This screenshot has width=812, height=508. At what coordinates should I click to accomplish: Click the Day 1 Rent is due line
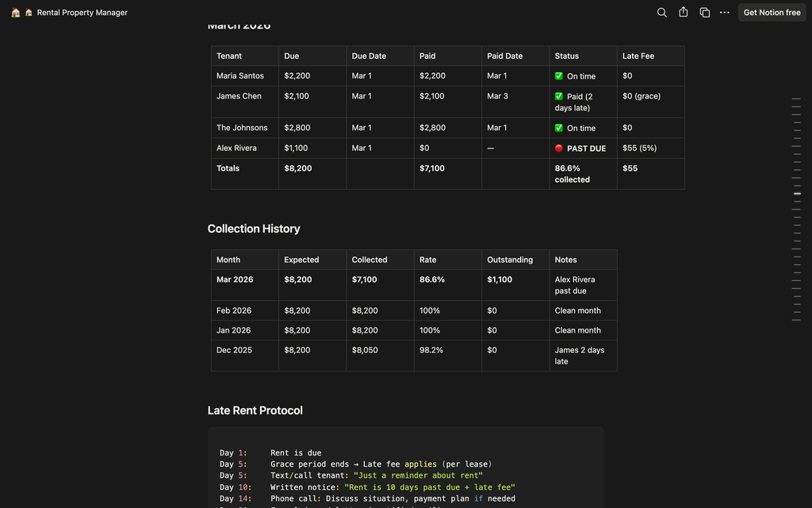coord(270,452)
